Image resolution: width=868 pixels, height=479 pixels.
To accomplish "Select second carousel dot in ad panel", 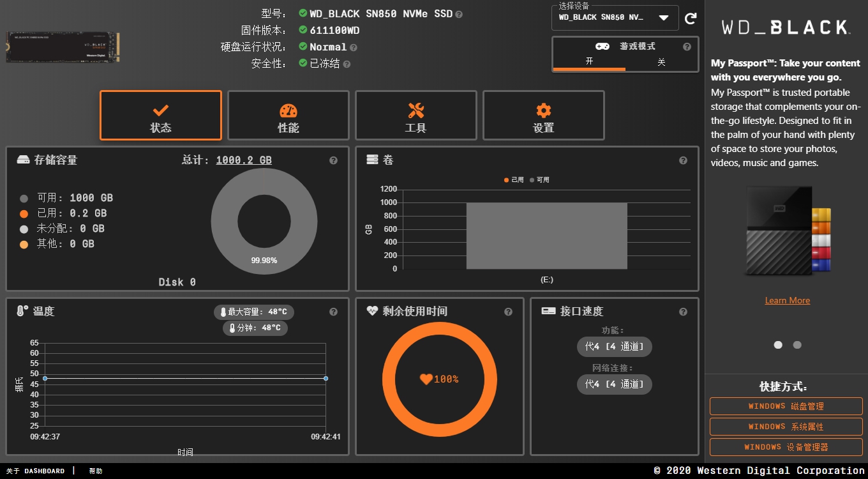I will coord(797,345).
